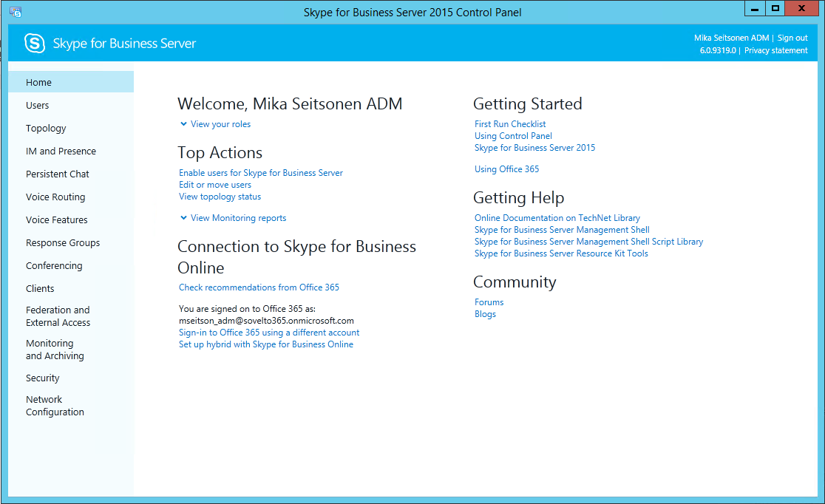Click View topology status link
Viewport: 825px width, 504px height.
tap(220, 197)
